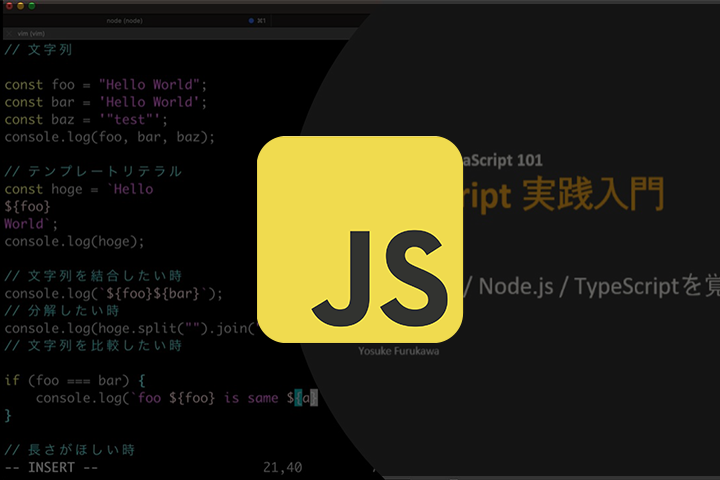
Task: Click the 'World`;' line
Action: (31, 224)
